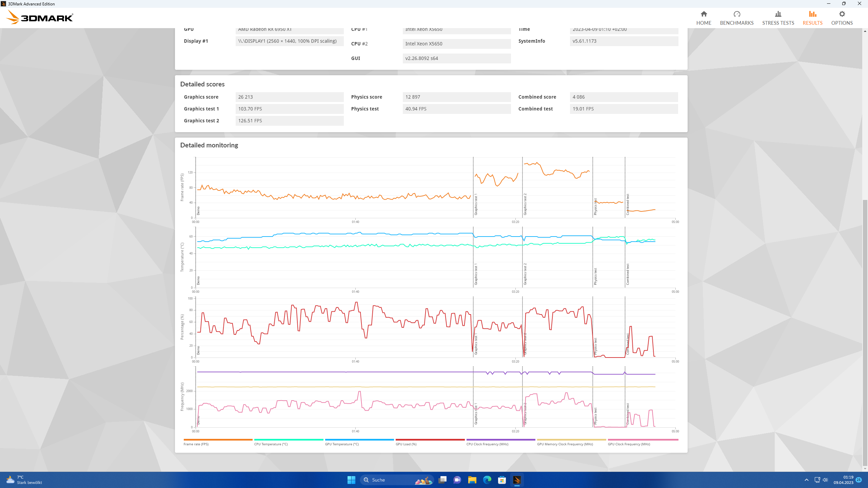This screenshot has height=488, width=868.
Task: Click the Graphics score value field
Action: coord(289,97)
